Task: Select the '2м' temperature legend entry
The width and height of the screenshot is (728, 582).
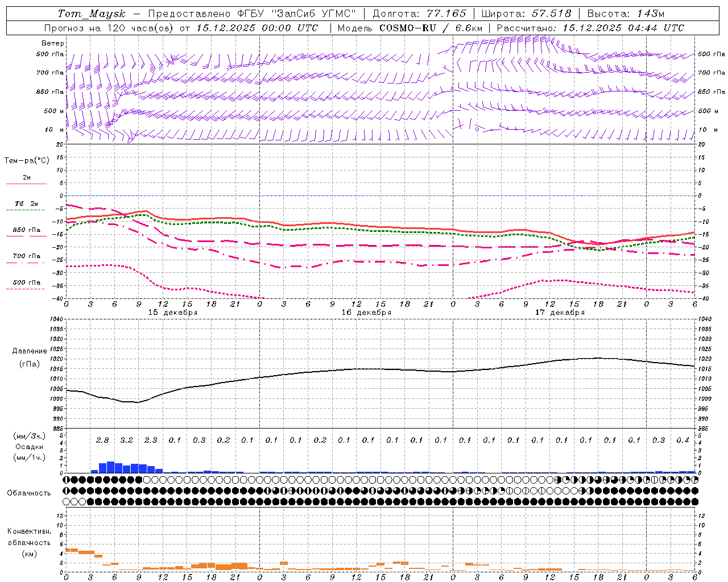Action: [x=27, y=177]
